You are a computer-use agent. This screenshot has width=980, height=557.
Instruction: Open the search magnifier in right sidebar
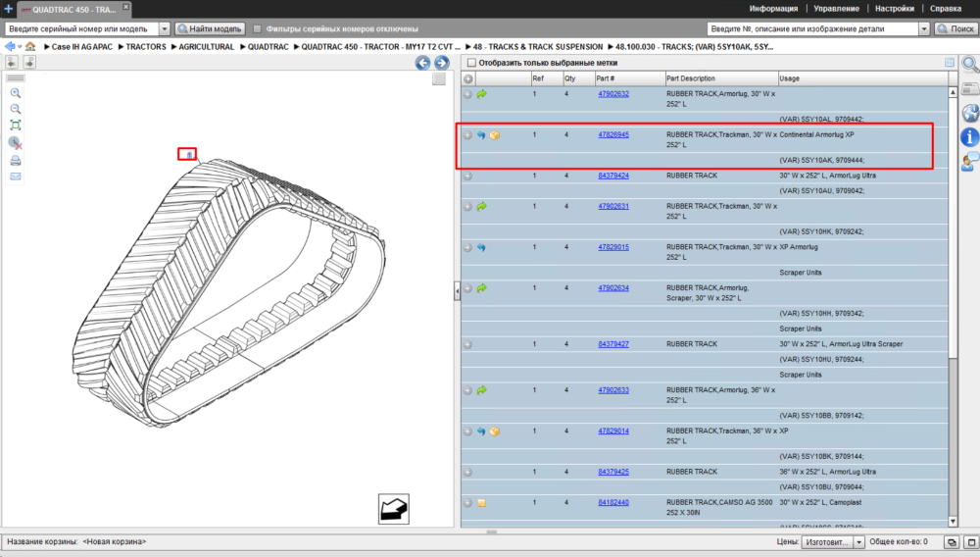point(970,64)
